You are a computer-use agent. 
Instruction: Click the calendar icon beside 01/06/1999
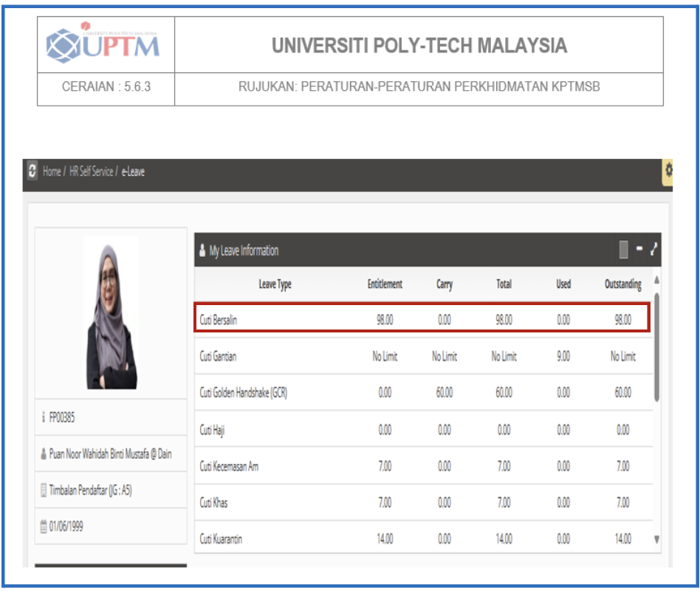tap(44, 527)
